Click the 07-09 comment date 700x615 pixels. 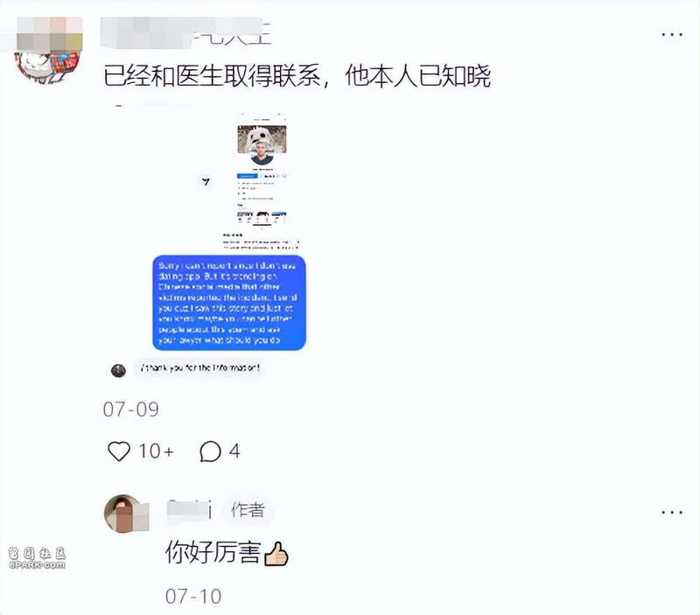pyautogui.click(x=130, y=409)
